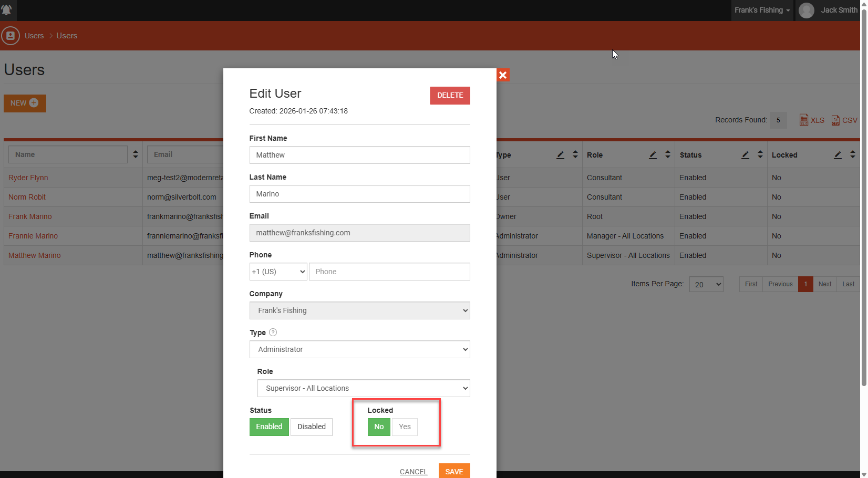Click edit pencil icon in Status column header
The height and width of the screenshot is (478, 868).
(x=746, y=155)
